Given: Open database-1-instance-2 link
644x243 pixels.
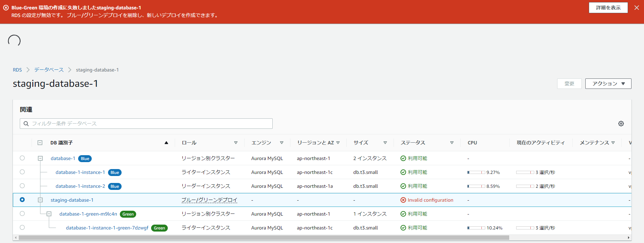Looking at the screenshot, I should (x=80, y=186).
